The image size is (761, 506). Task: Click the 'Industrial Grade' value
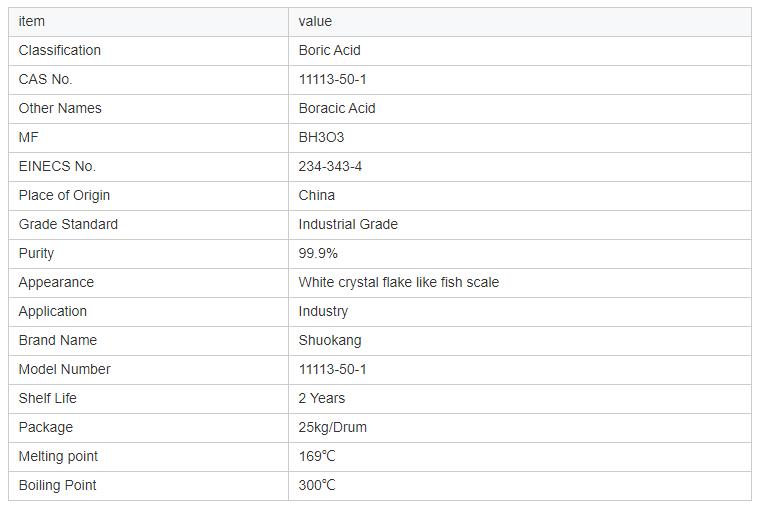coord(348,224)
